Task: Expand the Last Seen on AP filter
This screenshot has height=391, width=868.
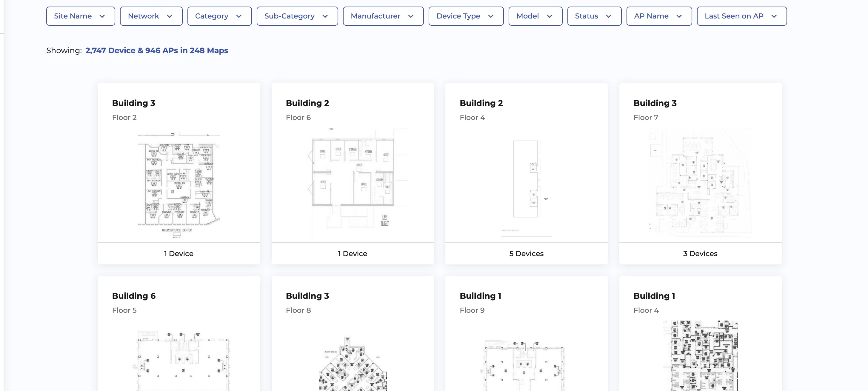Action: point(741,16)
